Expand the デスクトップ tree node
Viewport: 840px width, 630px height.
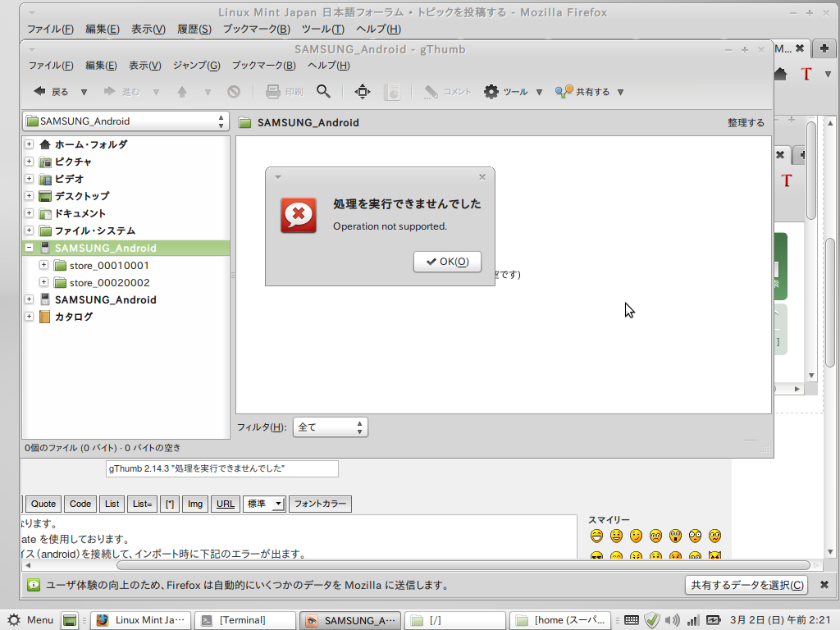click(30, 195)
